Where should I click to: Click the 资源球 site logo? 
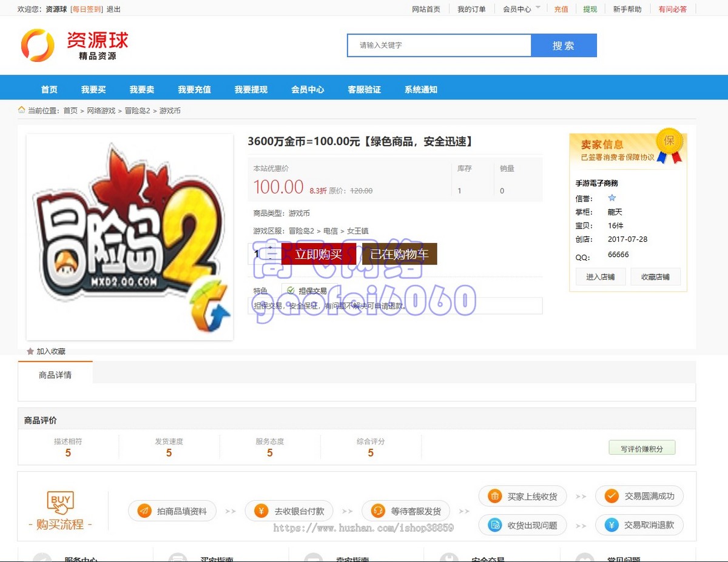(75, 45)
